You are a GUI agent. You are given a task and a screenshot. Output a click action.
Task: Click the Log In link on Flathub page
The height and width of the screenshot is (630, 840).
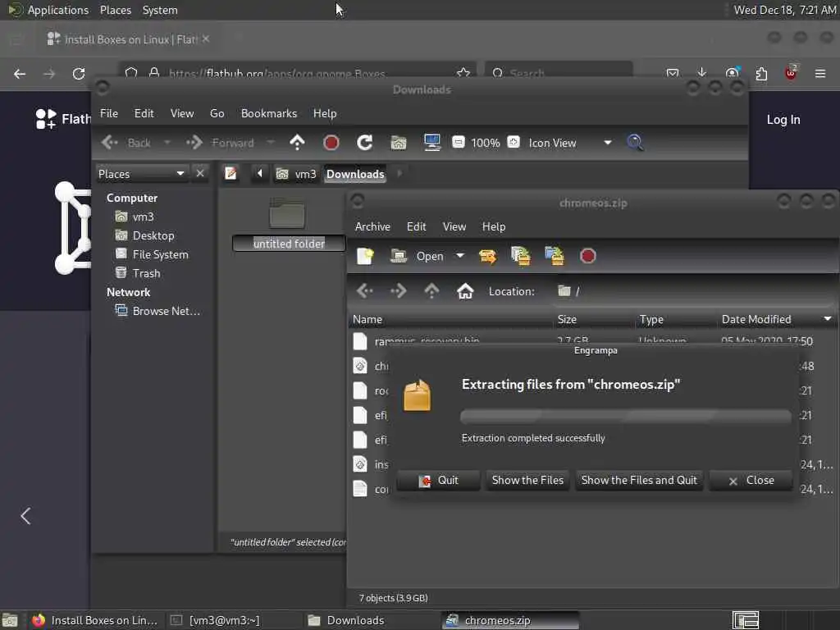(x=783, y=120)
